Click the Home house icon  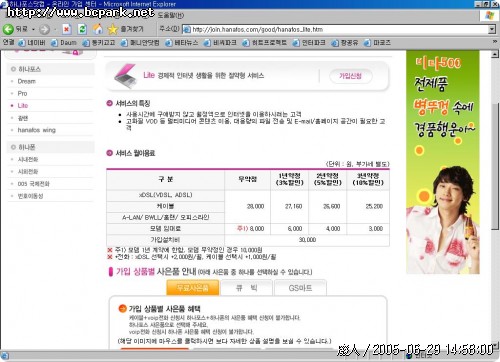(98, 29)
